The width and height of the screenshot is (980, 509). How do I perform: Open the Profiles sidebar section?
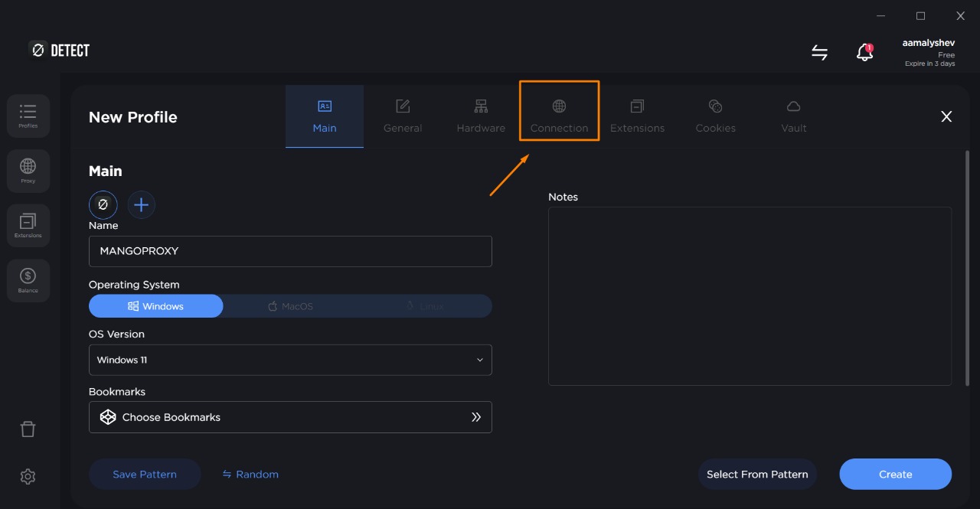click(28, 116)
